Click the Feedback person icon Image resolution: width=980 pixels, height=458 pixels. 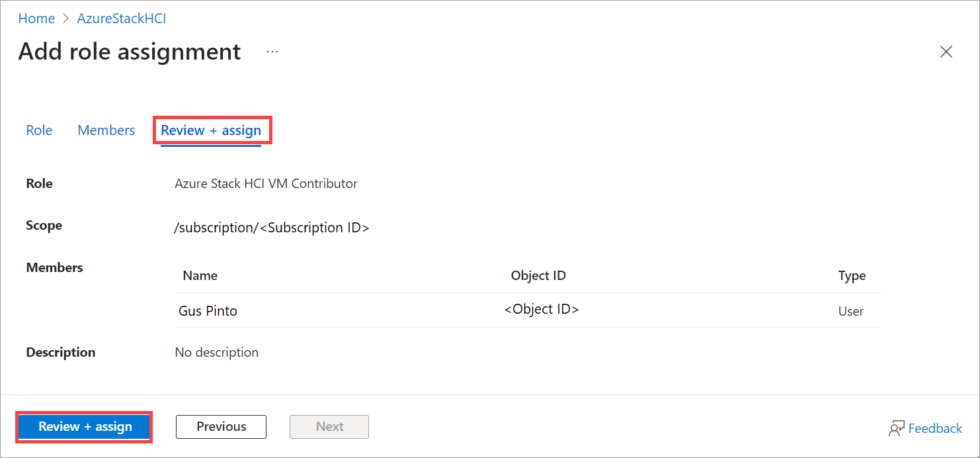point(897,428)
